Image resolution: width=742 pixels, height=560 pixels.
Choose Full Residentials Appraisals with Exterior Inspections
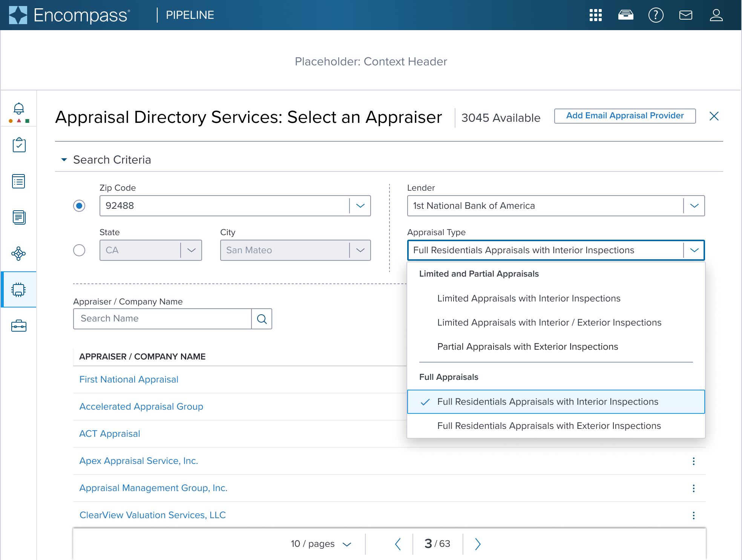549,426
